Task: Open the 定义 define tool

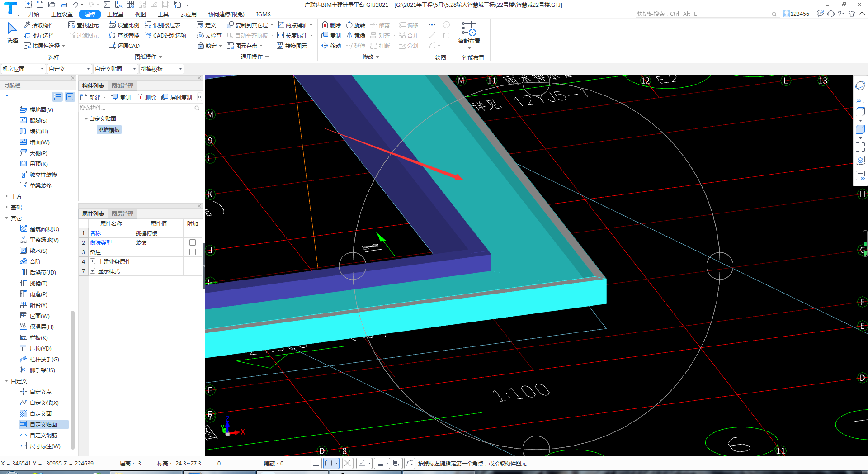Action: 207,25
